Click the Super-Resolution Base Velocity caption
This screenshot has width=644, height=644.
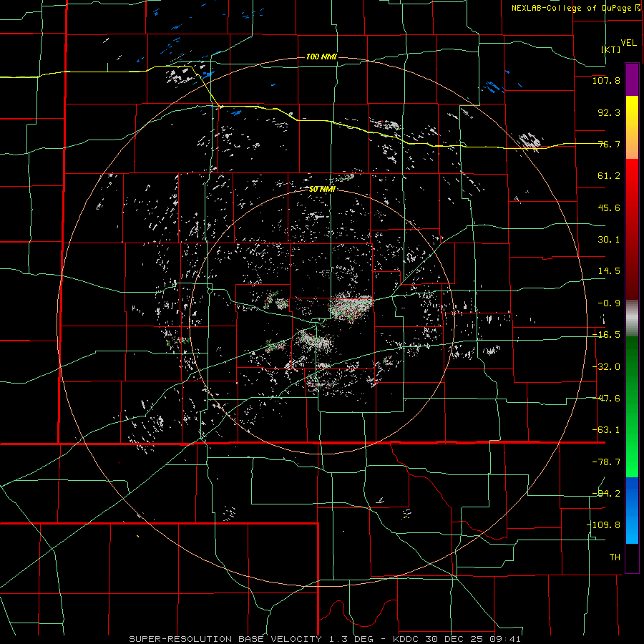[x=324, y=639]
